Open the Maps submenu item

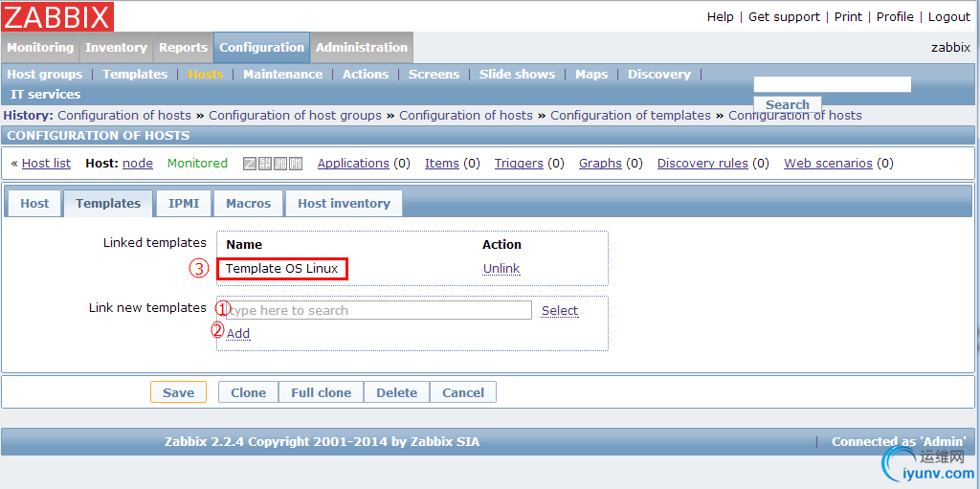(591, 75)
